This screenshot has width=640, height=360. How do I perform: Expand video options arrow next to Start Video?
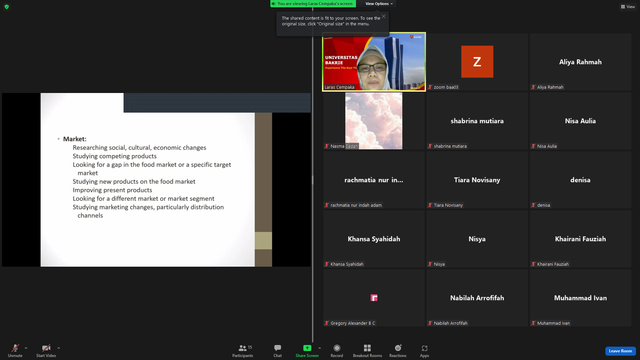click(58, 348)
